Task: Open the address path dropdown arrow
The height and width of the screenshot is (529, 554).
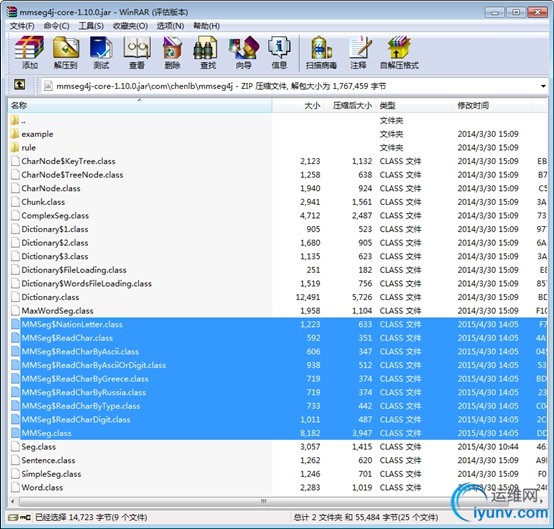Action: pyautogui.click(x=543, y=86)
